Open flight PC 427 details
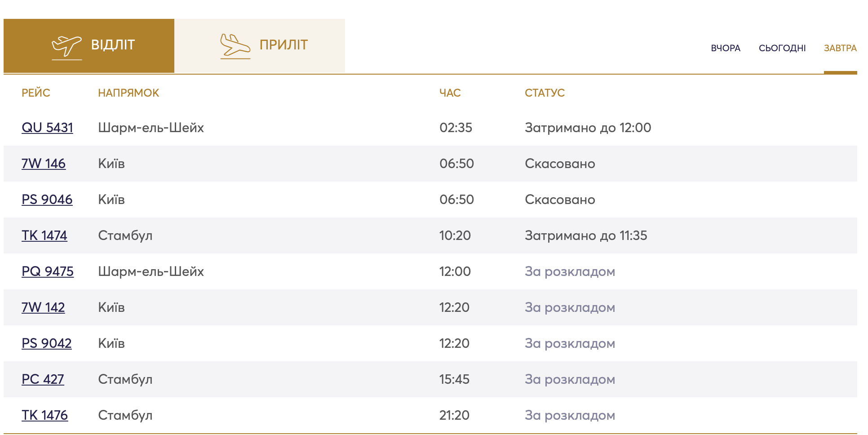This screenshot has height=435, width=868. click(43, 379)
